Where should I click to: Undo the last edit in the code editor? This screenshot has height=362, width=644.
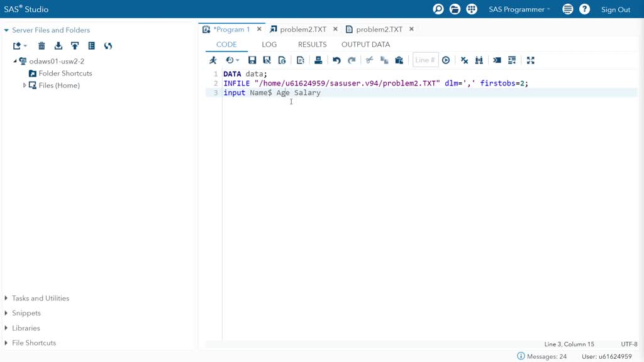point(336,60)
